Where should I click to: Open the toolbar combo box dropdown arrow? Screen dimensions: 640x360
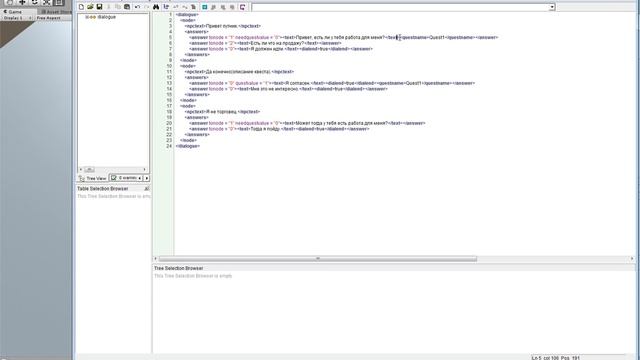[x=552, y=7]
